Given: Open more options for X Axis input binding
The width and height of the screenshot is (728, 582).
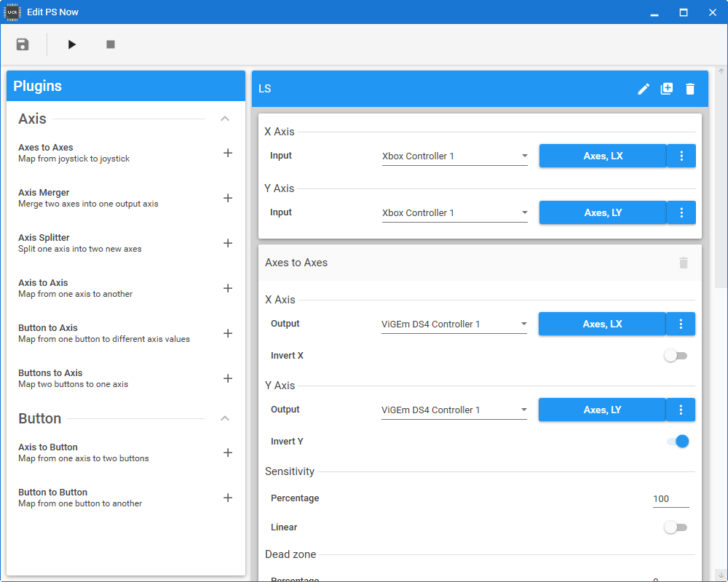Looking at the screenshot, I should pyautogui.click(x=681, y=156).
